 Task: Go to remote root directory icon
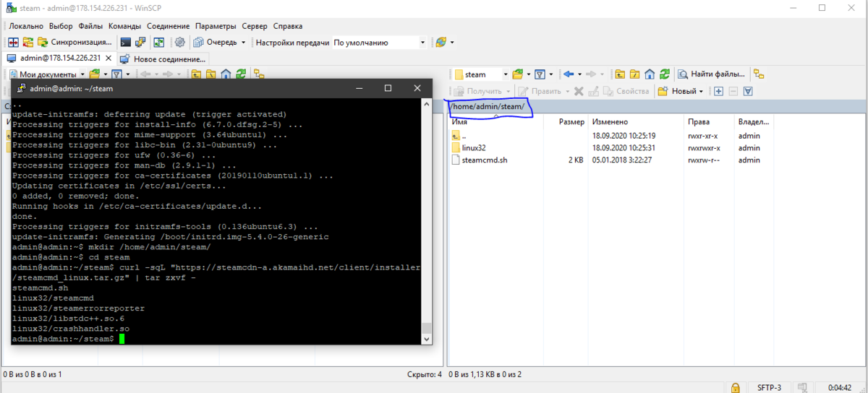pyautogui.click(x=634, y=74)
